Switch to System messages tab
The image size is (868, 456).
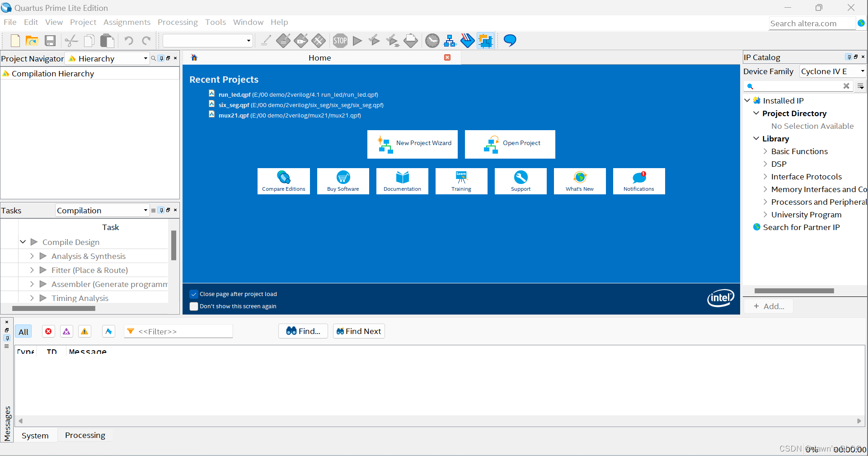point(35,436)
